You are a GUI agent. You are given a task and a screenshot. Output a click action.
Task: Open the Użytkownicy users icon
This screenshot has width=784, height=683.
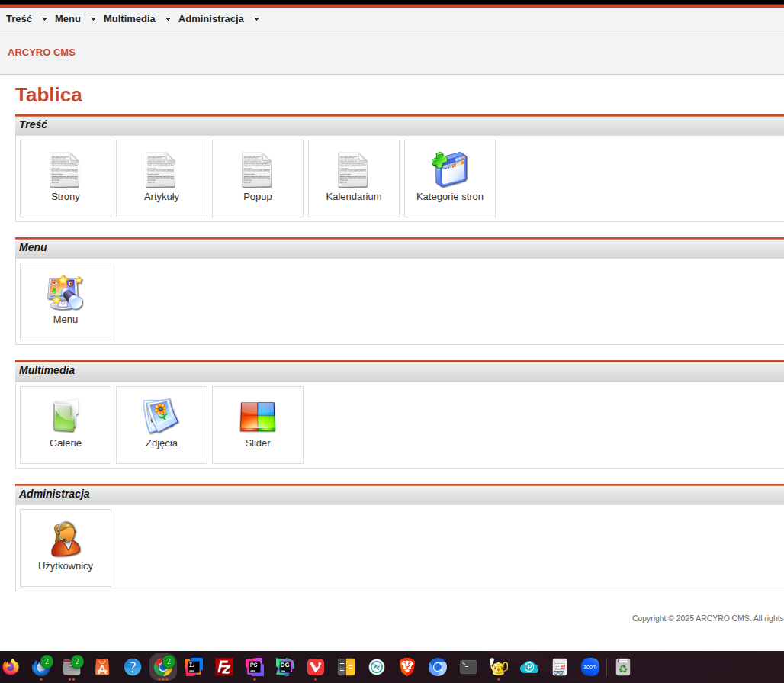coord(66,539)
